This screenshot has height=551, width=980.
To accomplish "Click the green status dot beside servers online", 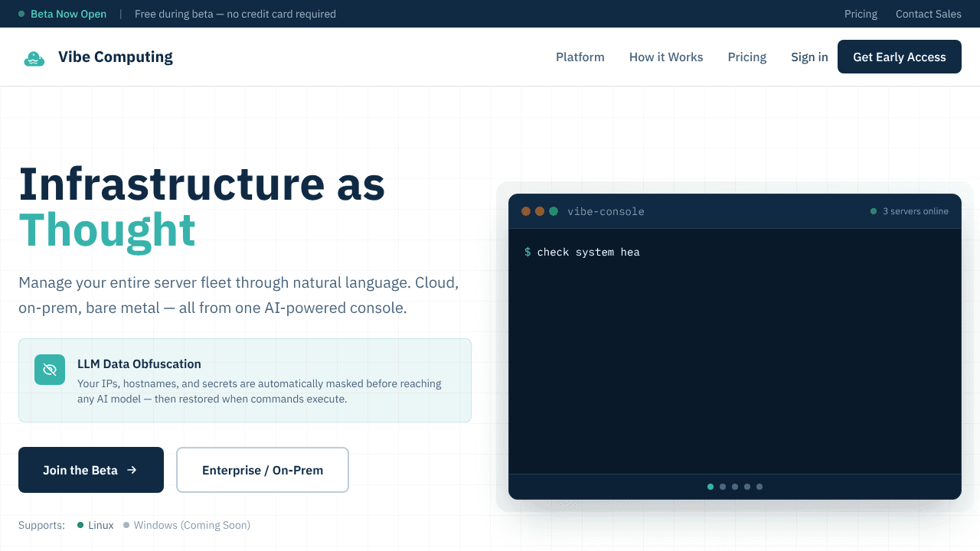I will click(874, 211).
